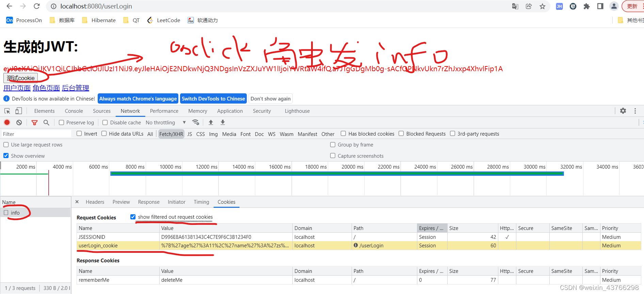Open the extensions puzzle icon
Image resolution: width=644 pixels, height=294 pixels.
click(x=586, y=6)
